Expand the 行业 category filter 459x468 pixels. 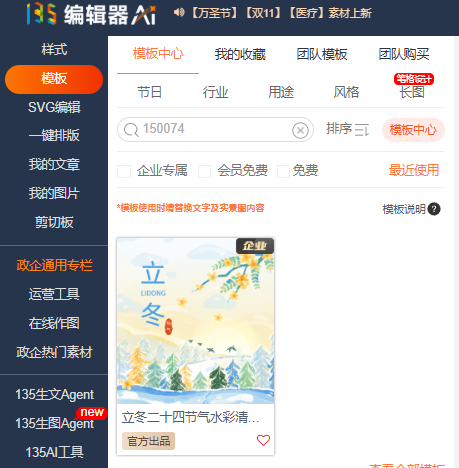(x=215, y=92)
